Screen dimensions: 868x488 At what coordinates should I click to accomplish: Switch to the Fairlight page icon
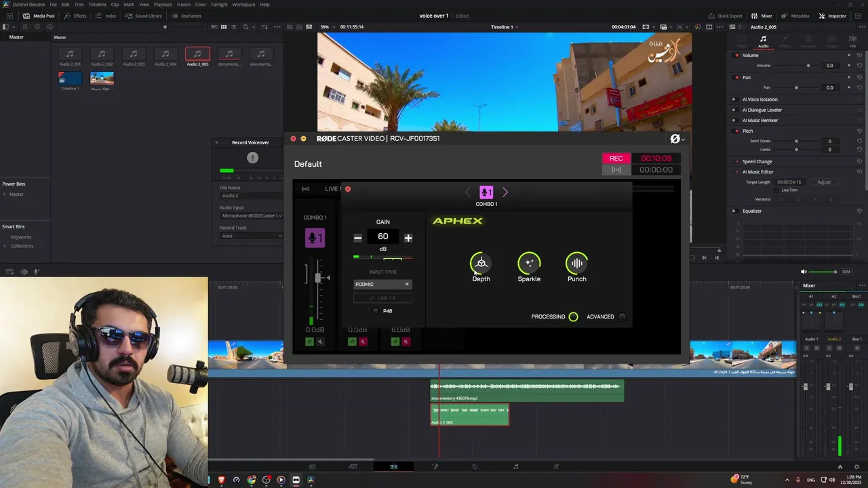[x=515, y=466]
